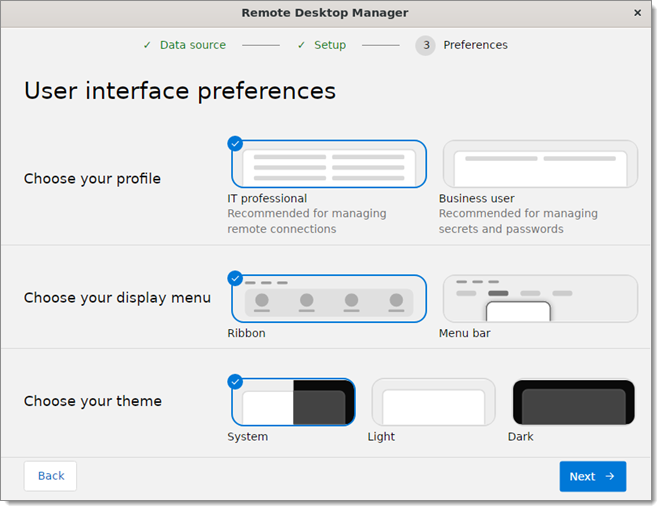
Task: Click "Recommended for managing remote connections" text
Action: tap(307, 221)
